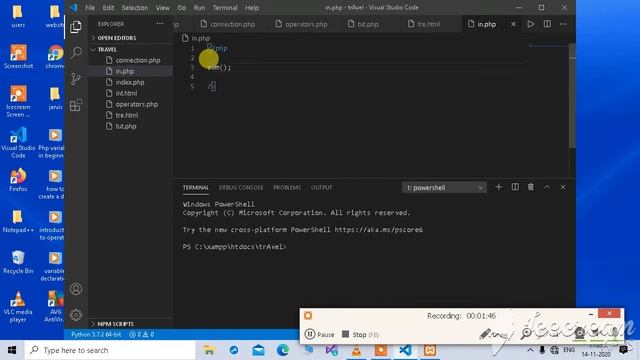Screen dimensions: 640x360
Task: Open the File menu
Action: [90, 7]
